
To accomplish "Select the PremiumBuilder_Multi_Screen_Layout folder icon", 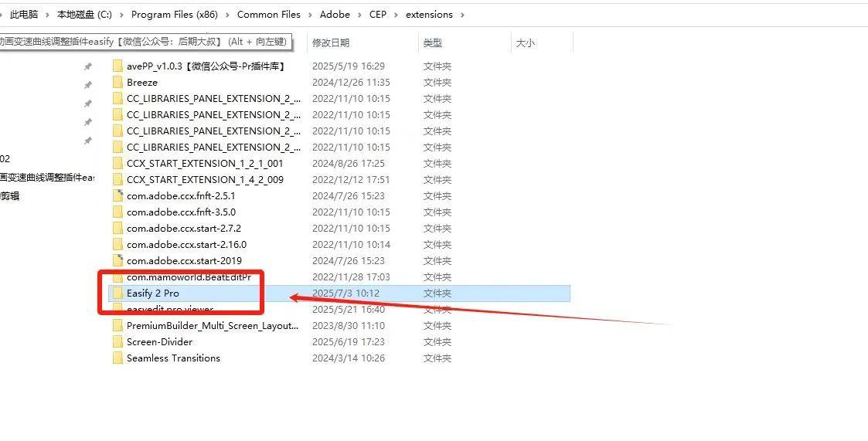I will tap(117, 325).
